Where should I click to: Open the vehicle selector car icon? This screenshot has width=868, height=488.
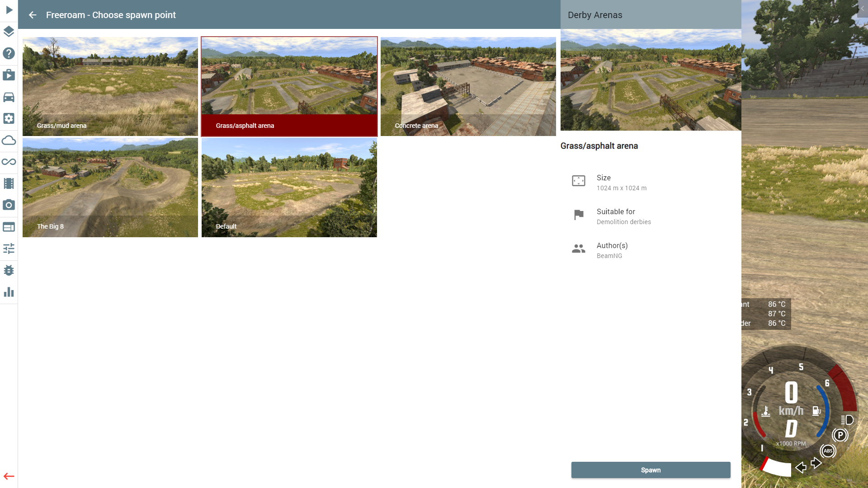pos(9,97)
